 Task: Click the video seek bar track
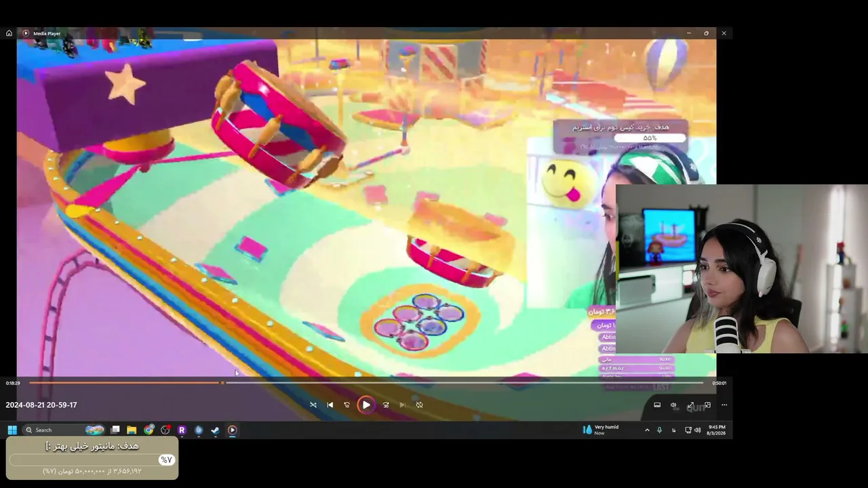(x=366, y=383)
